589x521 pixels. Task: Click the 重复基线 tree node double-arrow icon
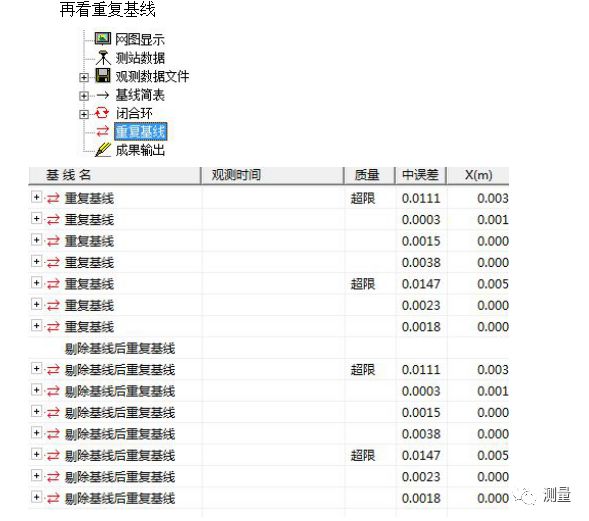click(x=103, y=131)
